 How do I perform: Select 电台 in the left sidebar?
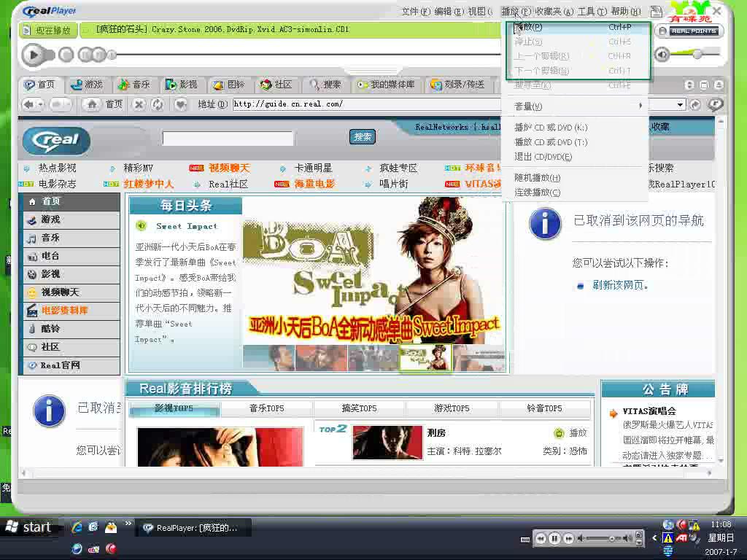coord(71,256)
